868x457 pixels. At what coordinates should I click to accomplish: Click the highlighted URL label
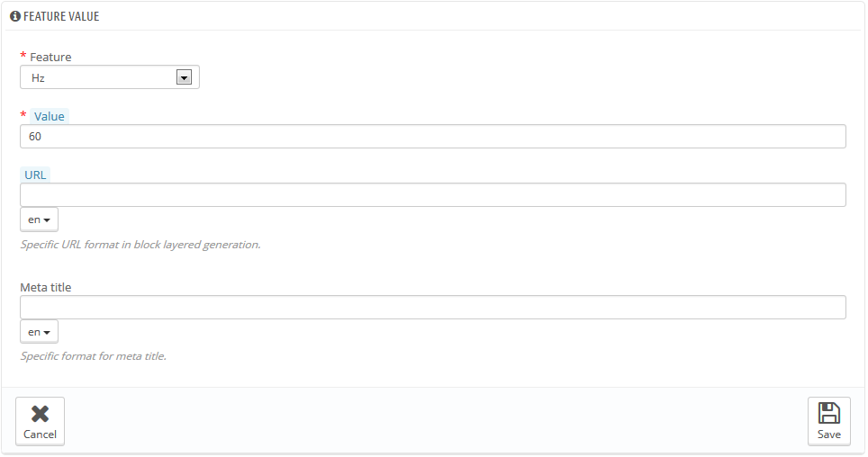36,175
